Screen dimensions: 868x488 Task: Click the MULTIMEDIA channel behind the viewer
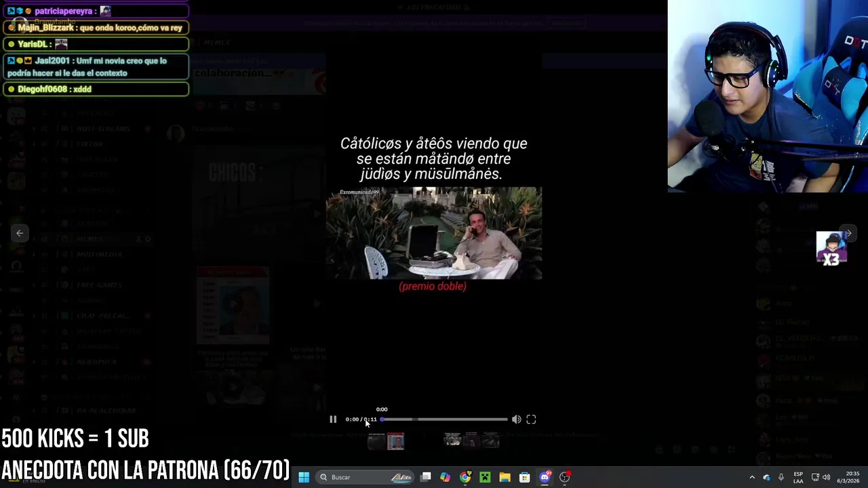click(99, 255)
